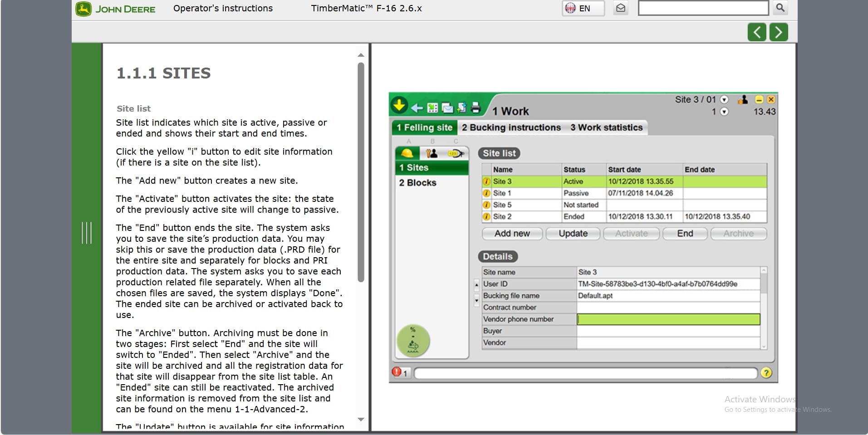Click inside the search input field
The width and height of the screenshot is (868, 435).
click(x=703, y=8)
